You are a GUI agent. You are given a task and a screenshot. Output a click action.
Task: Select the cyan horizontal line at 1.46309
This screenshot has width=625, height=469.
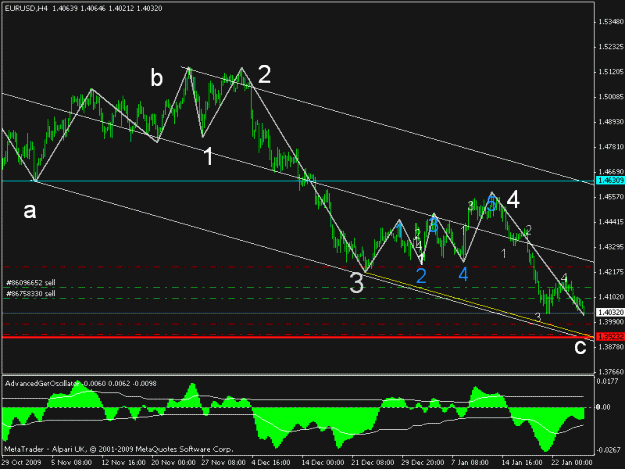(x=298, y=181)
